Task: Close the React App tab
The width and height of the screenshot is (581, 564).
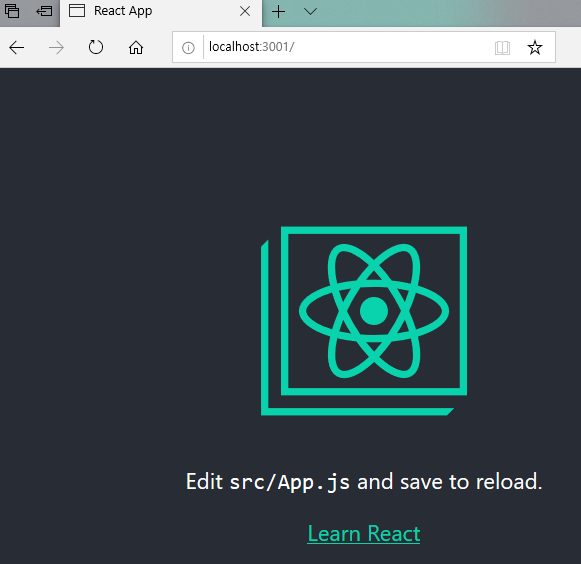Action: [x=245, y=11]
